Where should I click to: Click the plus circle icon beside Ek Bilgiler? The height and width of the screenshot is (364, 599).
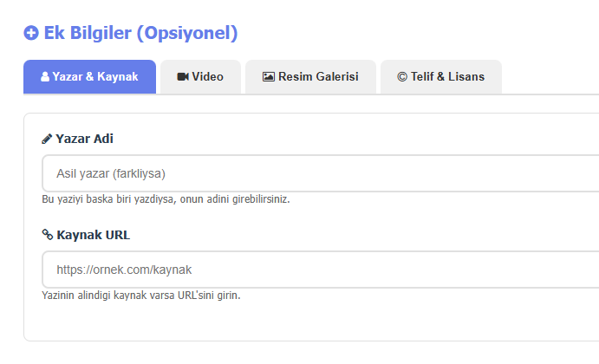[x=31, y=34]
